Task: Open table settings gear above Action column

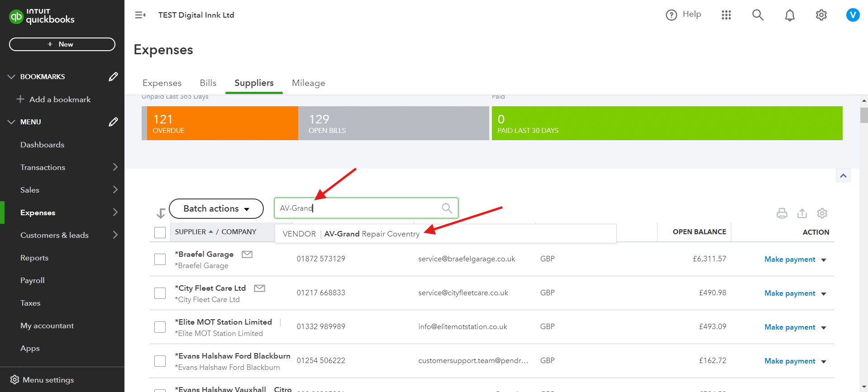Action: tap(822, 213)
